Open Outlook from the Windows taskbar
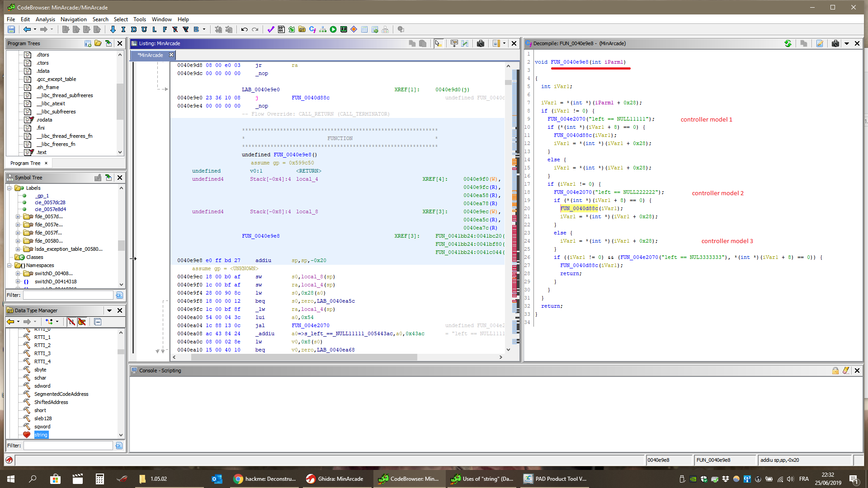Screen dimensions: 868x488 pyautogui.click(x=217, y=479)
